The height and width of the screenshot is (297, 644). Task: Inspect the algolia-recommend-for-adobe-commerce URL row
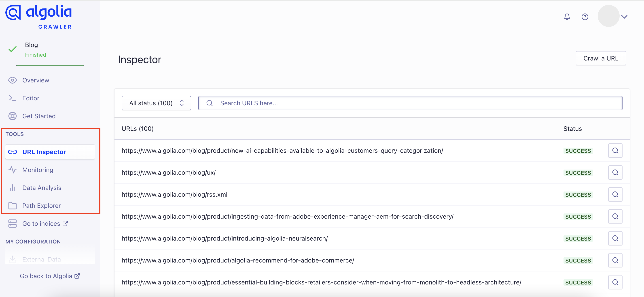click(615, 260)
